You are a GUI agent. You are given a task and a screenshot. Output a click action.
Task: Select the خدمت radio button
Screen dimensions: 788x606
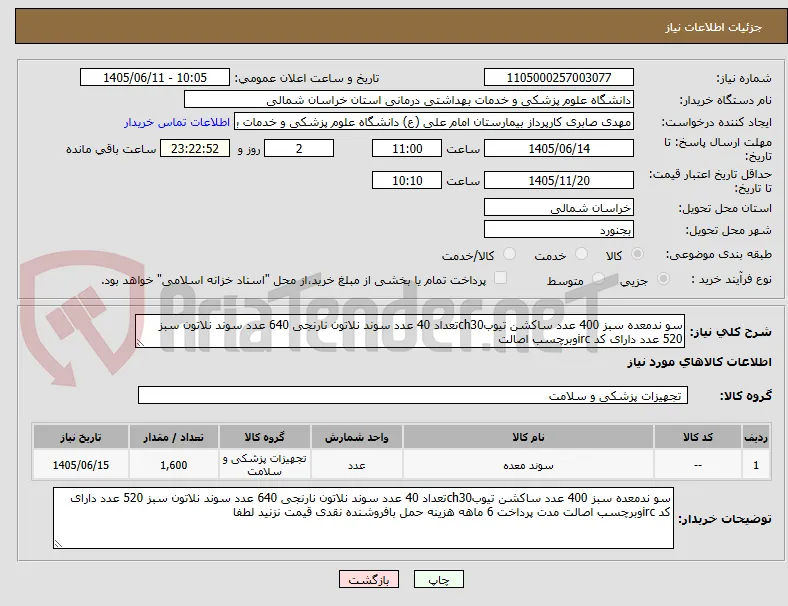tap(581, 254)
